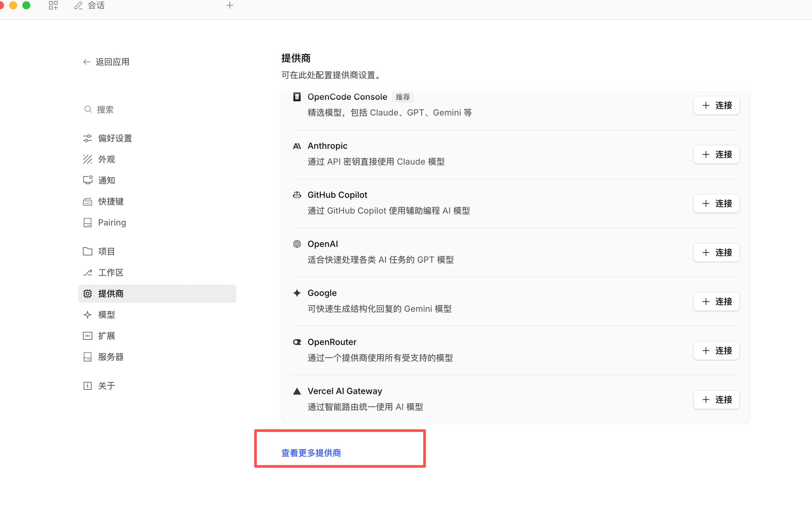This screenshot has width=812, height=505.
Task: Click the GitHub Copilot logo icon
Action: pyautogui.click(x=297, y=195)
